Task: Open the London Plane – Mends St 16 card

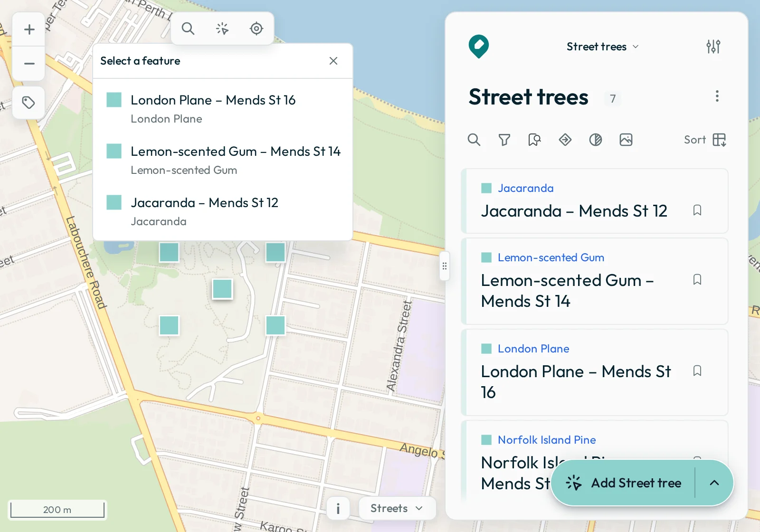Action: pyautogui.click(x=595, y=373)
